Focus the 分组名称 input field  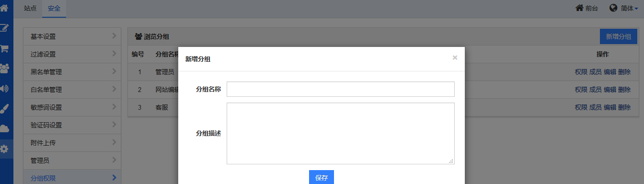[341, 89]
